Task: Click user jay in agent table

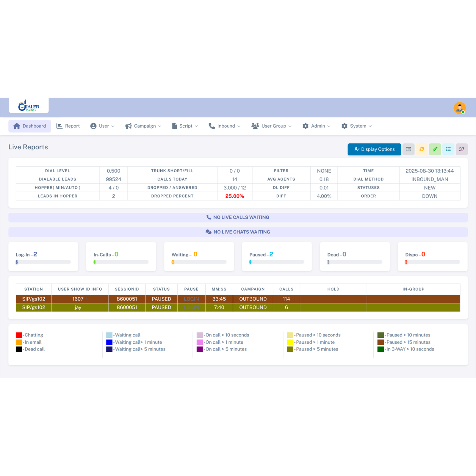Action: (x=78, y=307)
